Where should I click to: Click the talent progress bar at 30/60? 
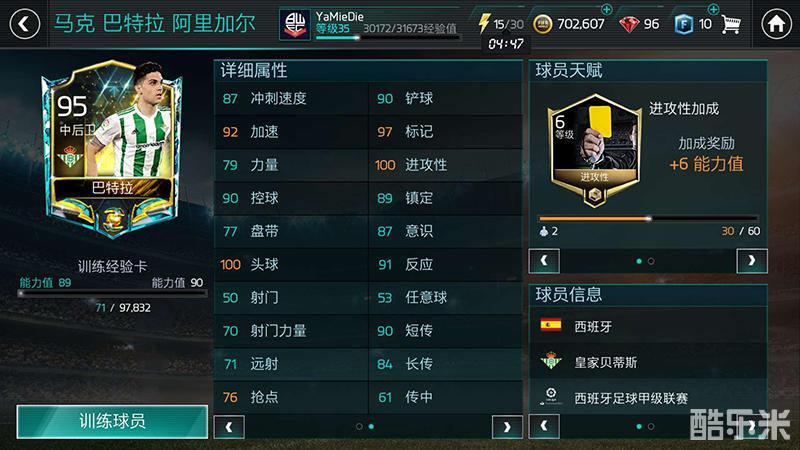point(648,218)
